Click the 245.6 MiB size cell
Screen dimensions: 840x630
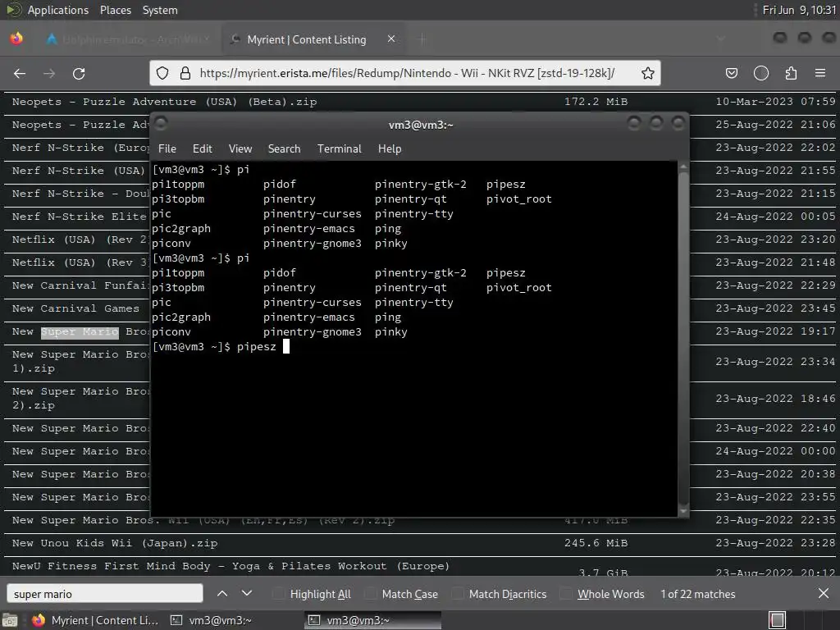coord(596,543)
